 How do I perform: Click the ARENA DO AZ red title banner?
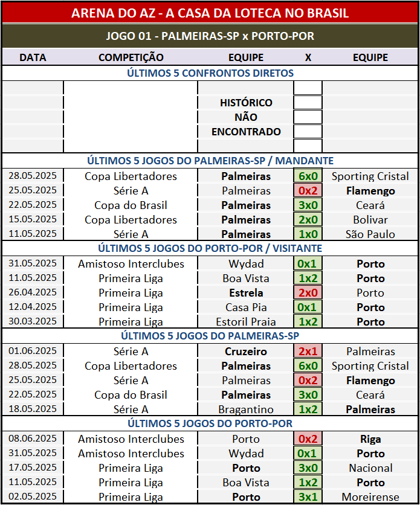point(210,13)
